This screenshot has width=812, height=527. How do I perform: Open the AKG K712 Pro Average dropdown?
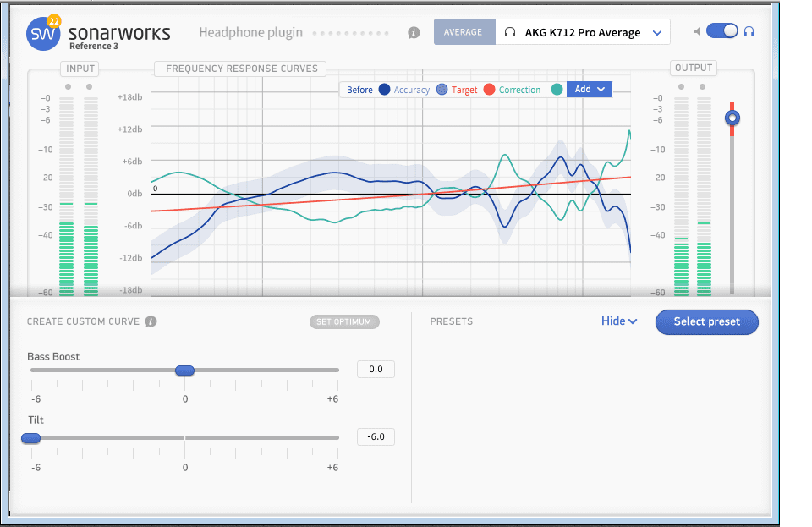coord(583,32)
